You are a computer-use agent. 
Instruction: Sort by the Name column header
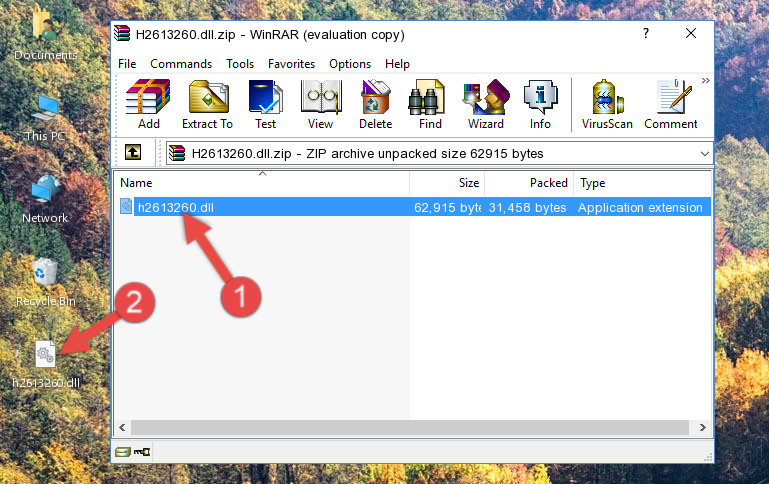pyautogui.click(x=262, y=182)
